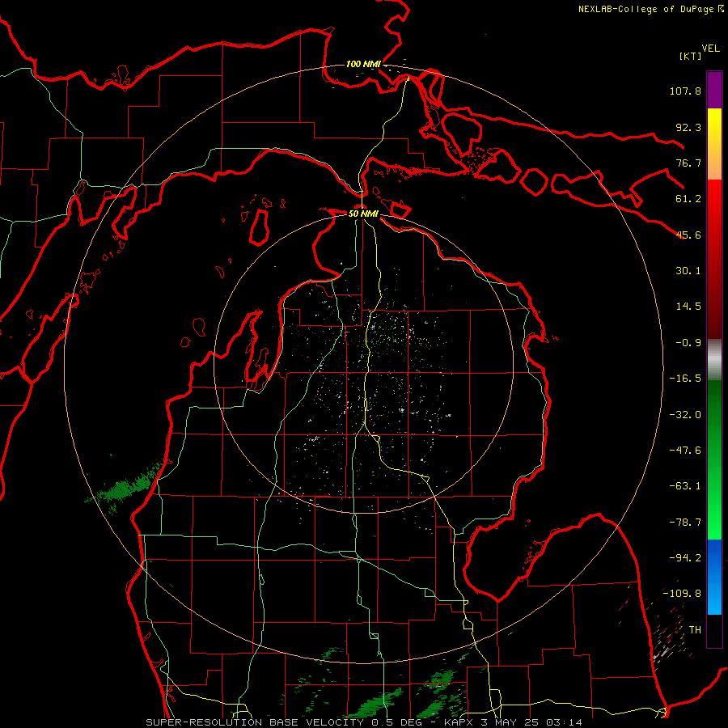Viewport: 728px width, 728px height.
Task: Click the 107.8 velocity scale value
Action: point(685,91)
